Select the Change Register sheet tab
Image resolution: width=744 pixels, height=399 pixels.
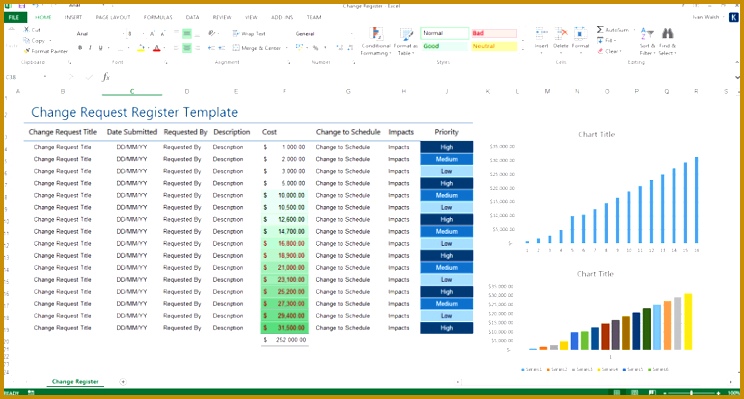coord(75,381)
